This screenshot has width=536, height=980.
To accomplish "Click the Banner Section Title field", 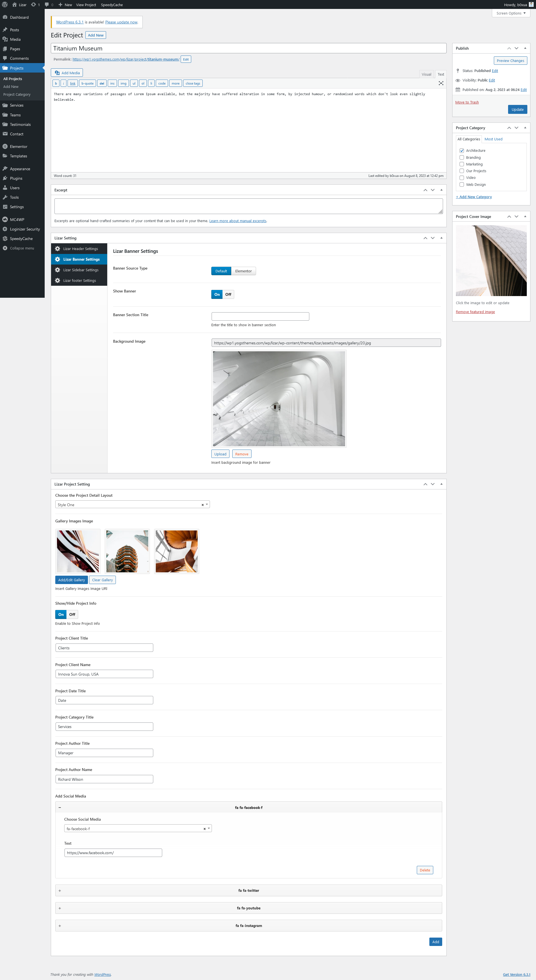I will tap(260, 316).
